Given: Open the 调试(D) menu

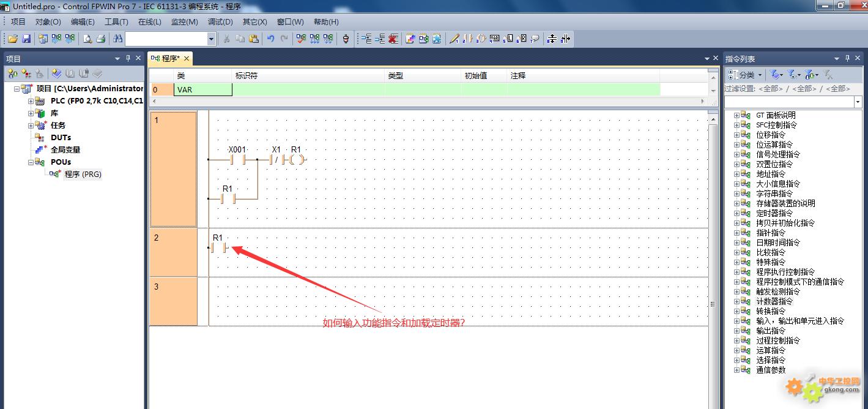Looking at the screenshot, I should click(x=220, y=21).
